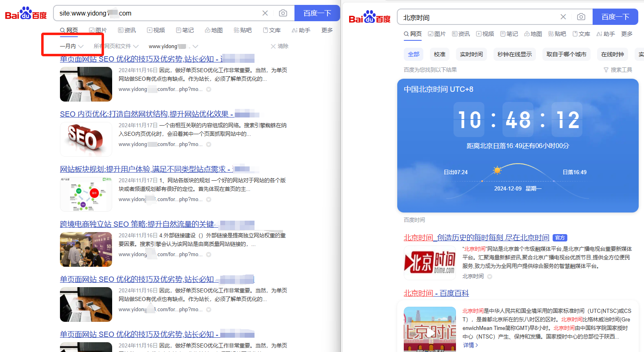This screenshot has width=644, height=352.
Task: Select 视频 tab in right window
Action: pyautogui.click(x=485, y=34)
